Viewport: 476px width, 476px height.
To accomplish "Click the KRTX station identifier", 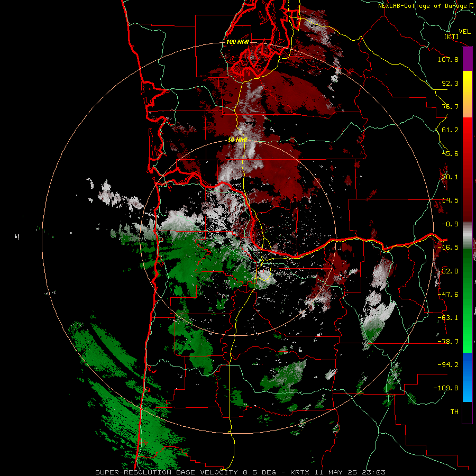I will [300, 472].
